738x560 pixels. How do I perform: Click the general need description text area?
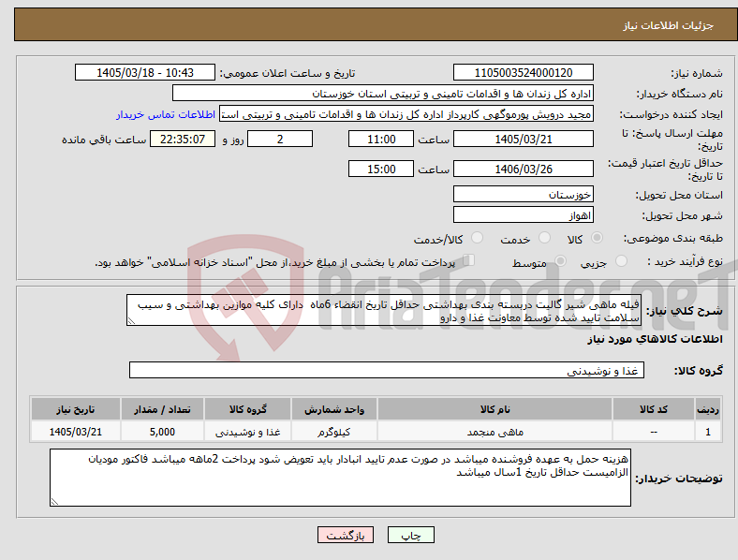(384, 310)
